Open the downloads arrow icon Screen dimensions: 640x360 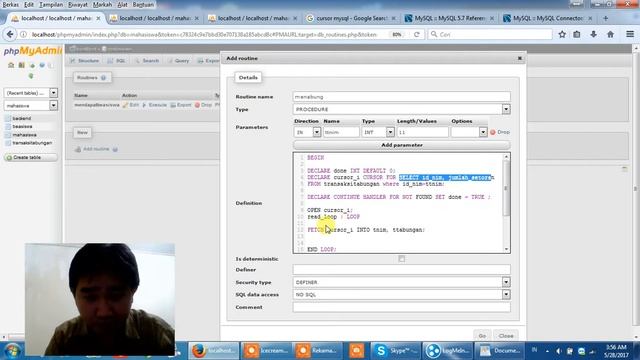(593, 35)
